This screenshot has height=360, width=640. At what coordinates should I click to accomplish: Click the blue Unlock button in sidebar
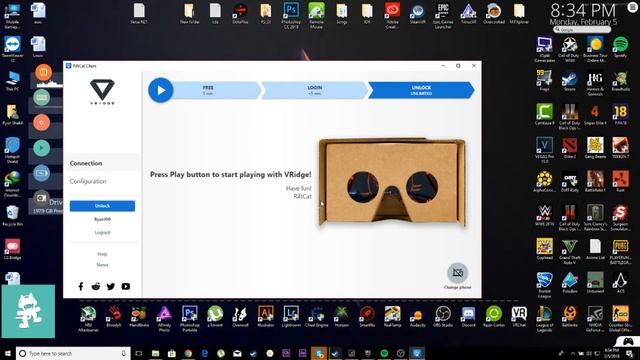(x=102, y=206)
